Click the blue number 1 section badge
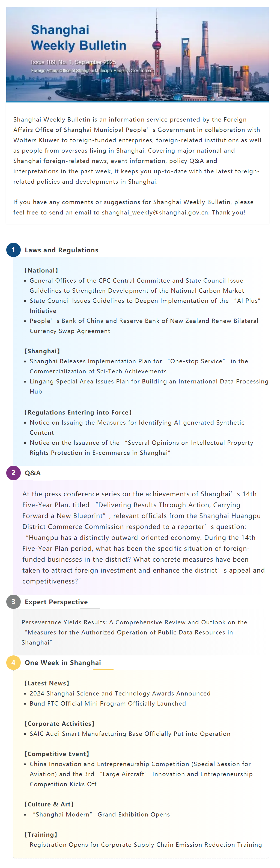The height and width of the screenshot is (868, 280). point(13,250)
